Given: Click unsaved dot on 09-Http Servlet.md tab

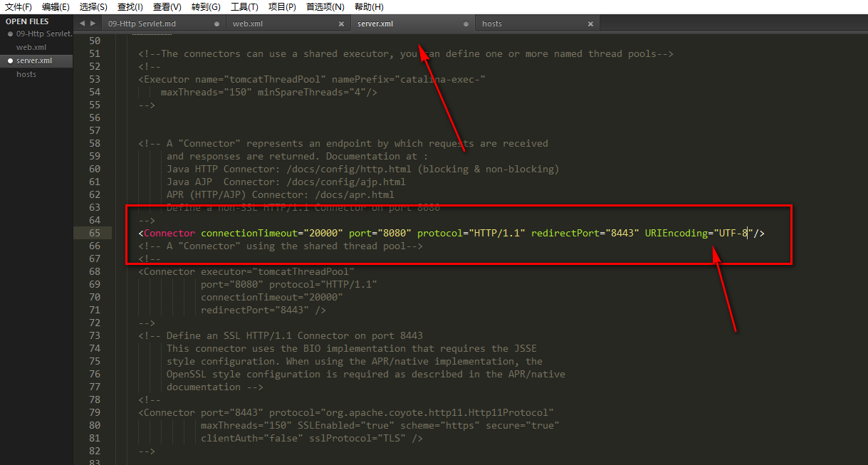Looking at the screenshot, I should pos(217,23).
